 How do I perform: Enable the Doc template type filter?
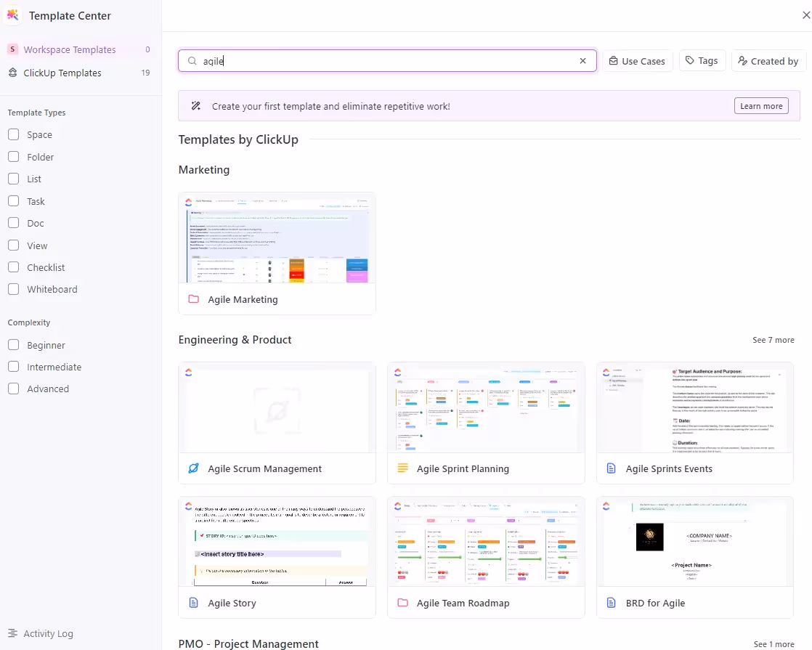[12, 223]
